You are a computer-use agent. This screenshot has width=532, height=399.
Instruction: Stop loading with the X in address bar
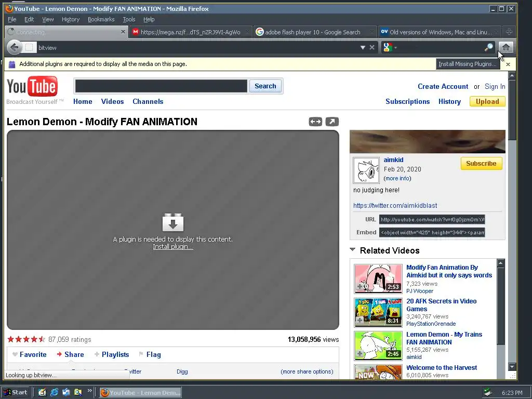[x=372, y=47]
